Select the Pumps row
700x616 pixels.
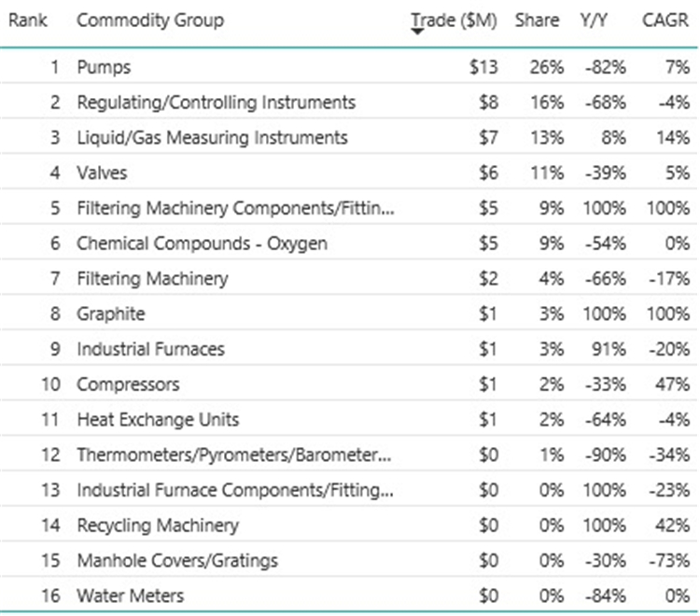point(349,67)
